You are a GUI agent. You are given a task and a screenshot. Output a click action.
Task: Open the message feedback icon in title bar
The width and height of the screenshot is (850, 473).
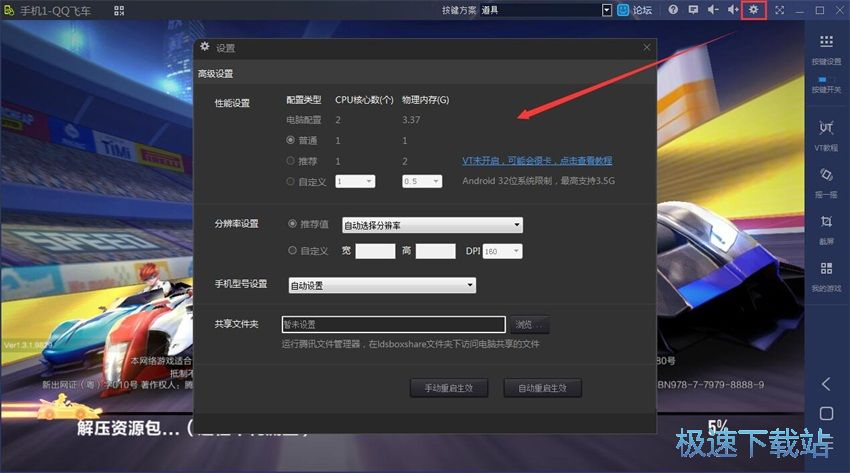click(x=693, y=10)
